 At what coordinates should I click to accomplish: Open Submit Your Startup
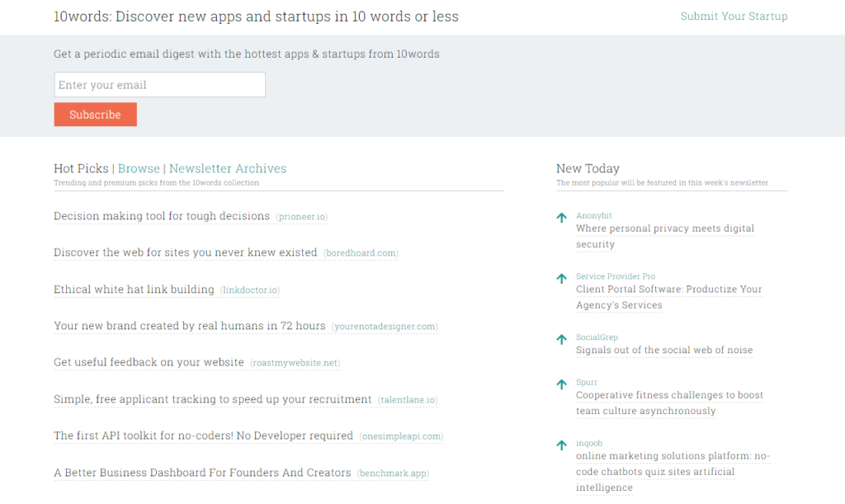tap(734, 16)
